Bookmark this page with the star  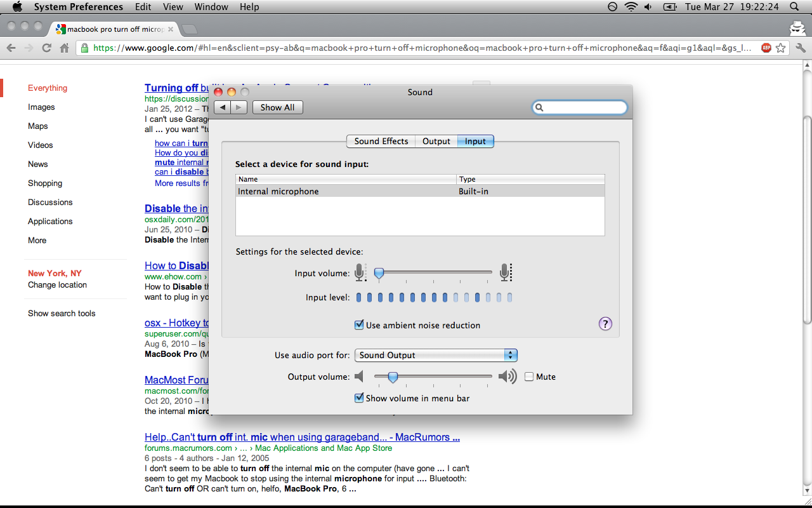pyautogui.click(x=781, y=48)
